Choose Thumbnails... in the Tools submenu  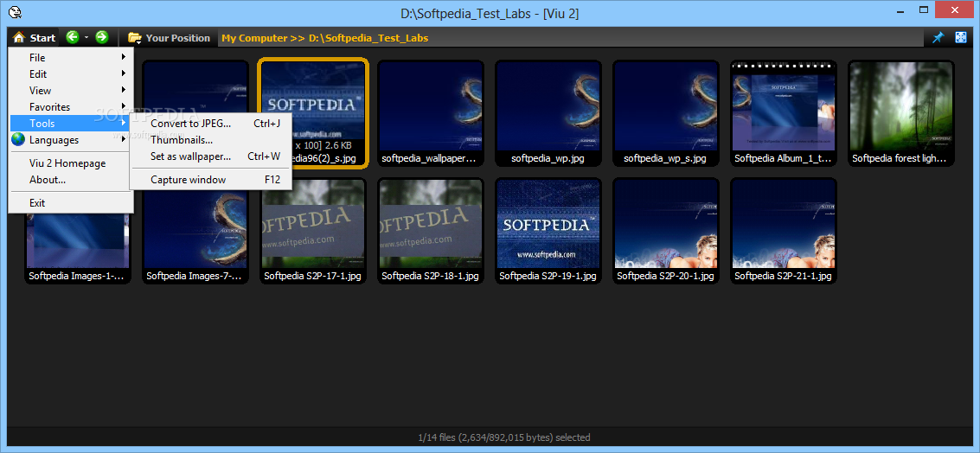(211, 140)
